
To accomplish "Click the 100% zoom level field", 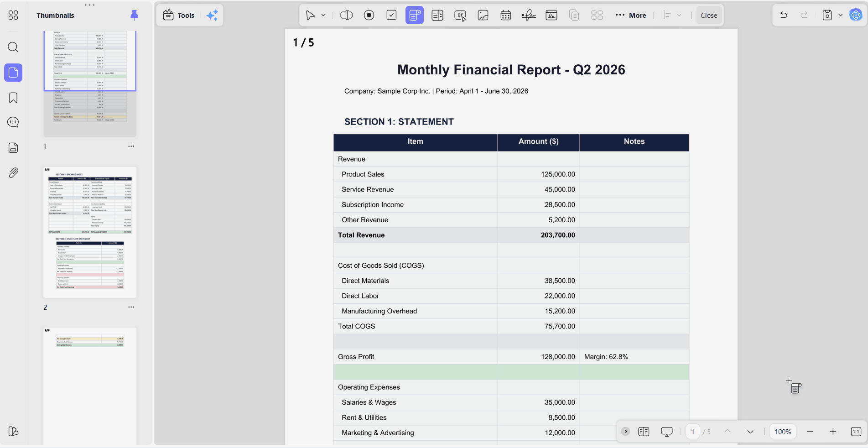I will tap(783, 432).
